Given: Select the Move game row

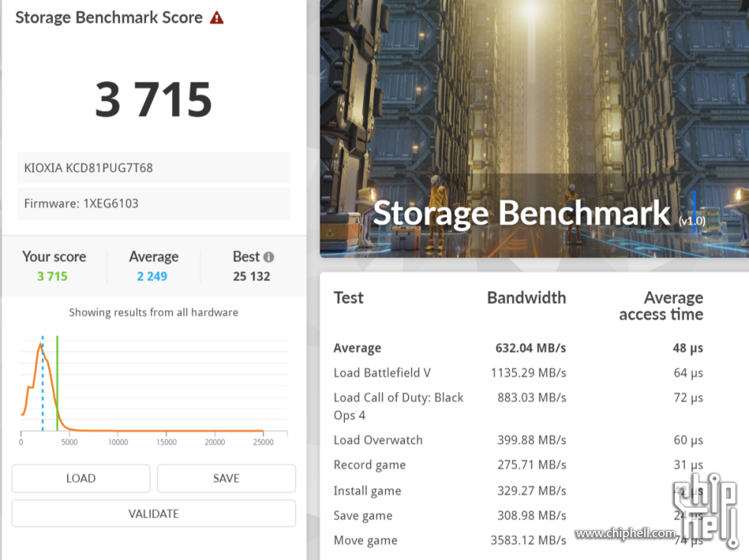Looking at the screenshot, I should click(518, 540).
